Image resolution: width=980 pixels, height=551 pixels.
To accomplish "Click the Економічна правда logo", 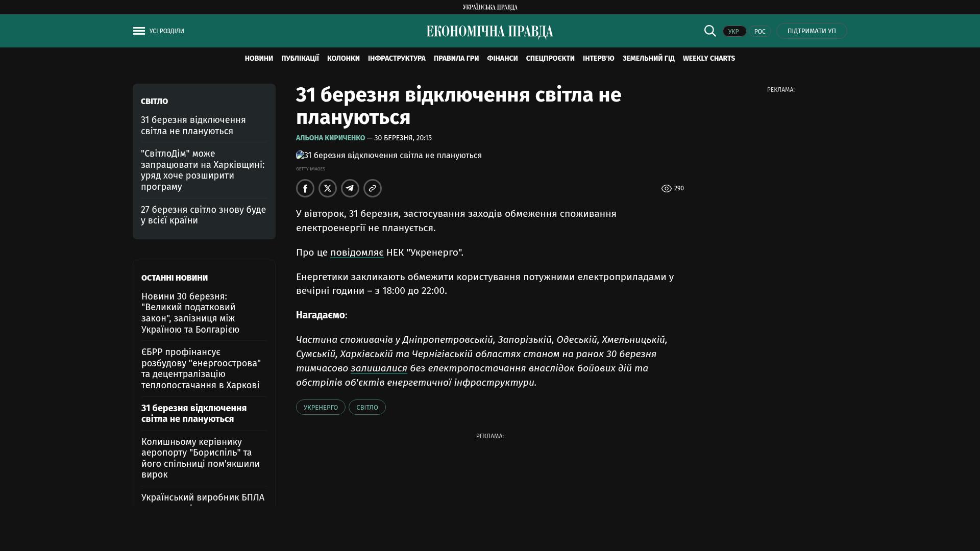I will [x=489, y=32].
